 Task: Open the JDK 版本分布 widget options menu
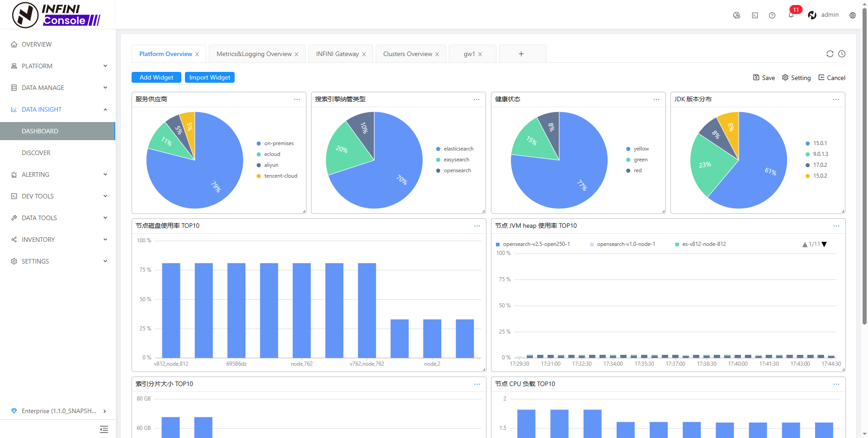836,99
